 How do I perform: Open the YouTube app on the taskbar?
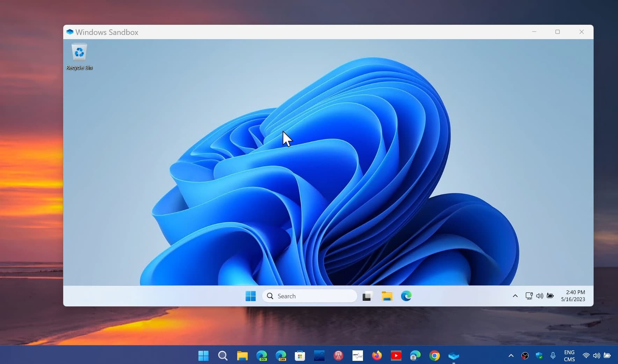point(396,356)
